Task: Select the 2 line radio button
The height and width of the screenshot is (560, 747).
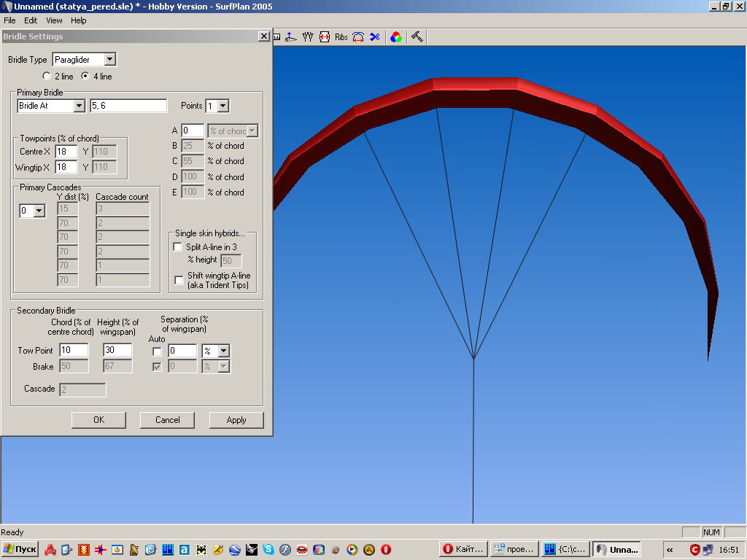Action: point(47,76)
